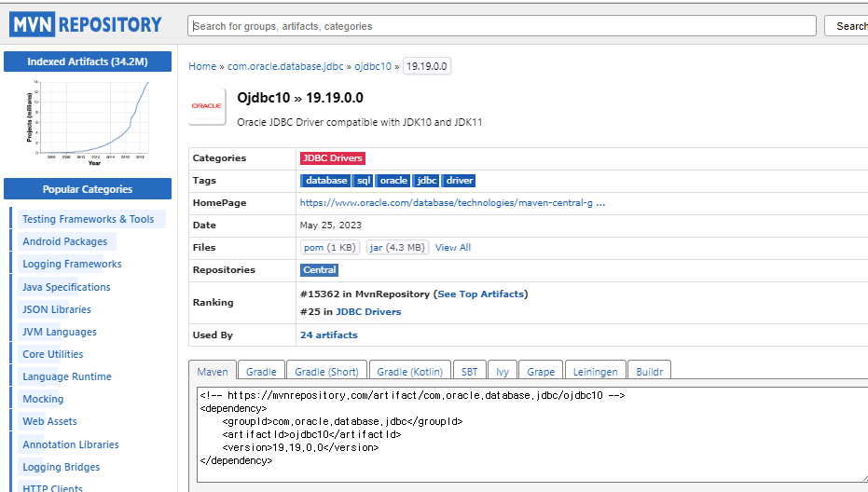
Task: Open Language Runtime category
Action: 67,376
